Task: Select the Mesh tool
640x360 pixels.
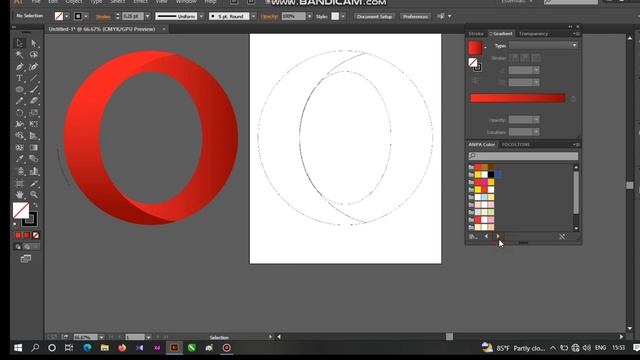Action: pos(19,147)
